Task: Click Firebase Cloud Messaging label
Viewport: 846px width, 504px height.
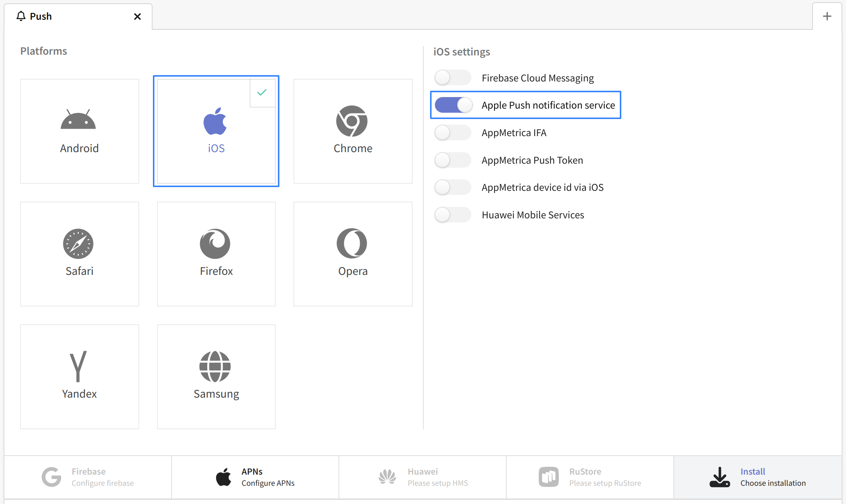Action: (538, 78)
